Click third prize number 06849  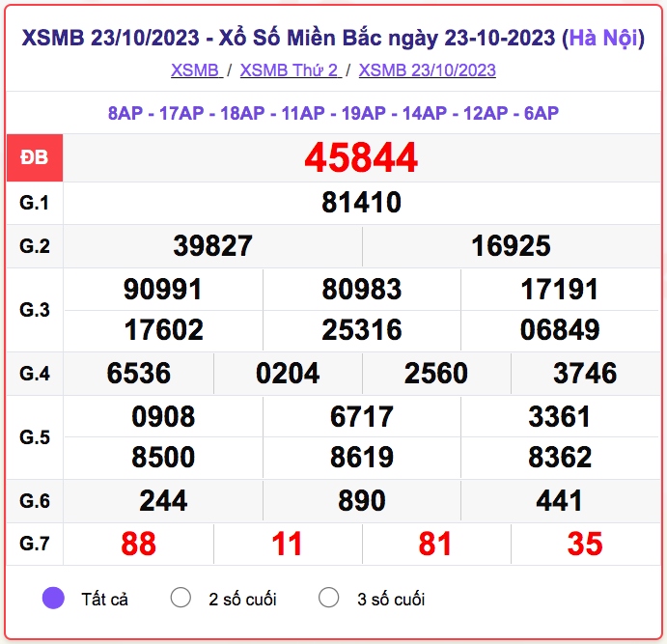(560, 330)
